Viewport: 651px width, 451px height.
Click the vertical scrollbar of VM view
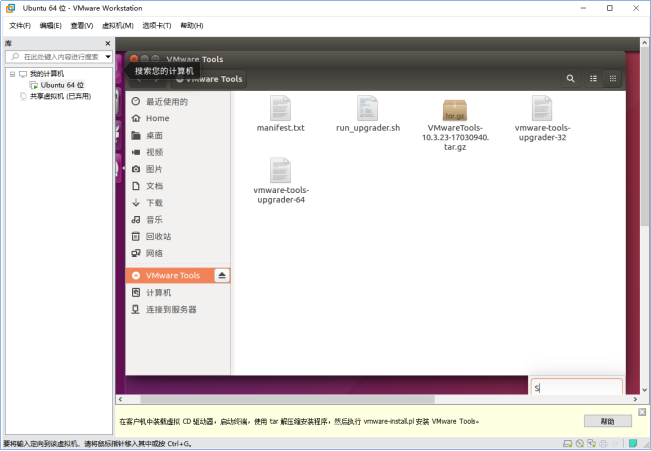tap(644, 137)
